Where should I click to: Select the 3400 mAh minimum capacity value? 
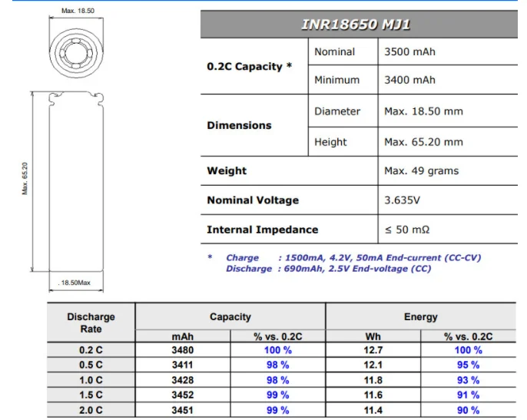tap(410, 80)
